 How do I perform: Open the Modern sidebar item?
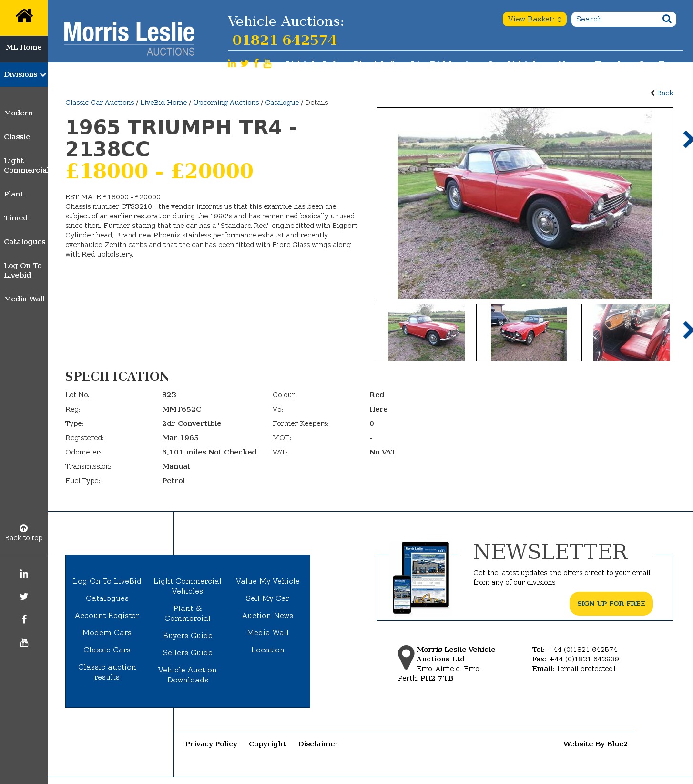coord(19,113)
